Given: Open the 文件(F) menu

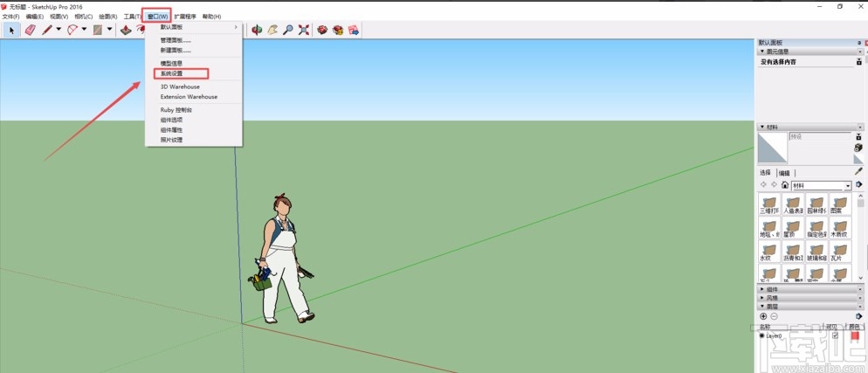Looking at the screenshot, I should point(10,17).
